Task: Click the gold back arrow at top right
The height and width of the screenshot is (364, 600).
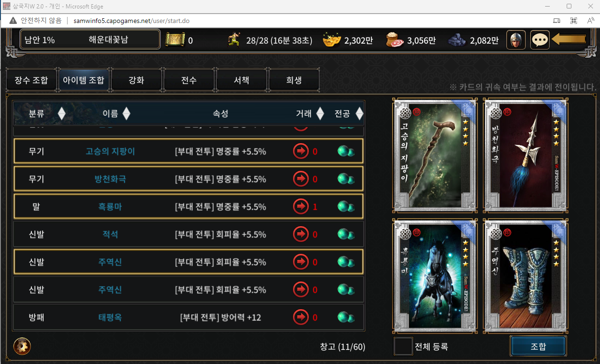Action: coord(569,39)
